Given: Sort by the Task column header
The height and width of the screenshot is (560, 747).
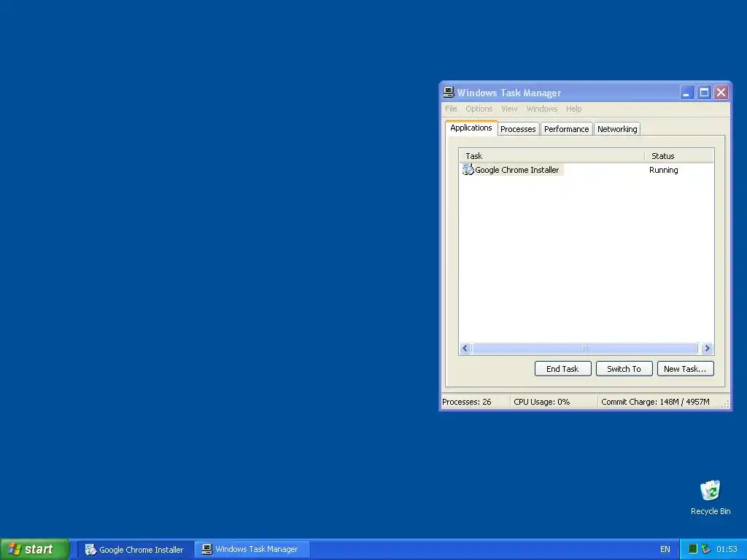Looking at the screenshot, I should [551, 156].
